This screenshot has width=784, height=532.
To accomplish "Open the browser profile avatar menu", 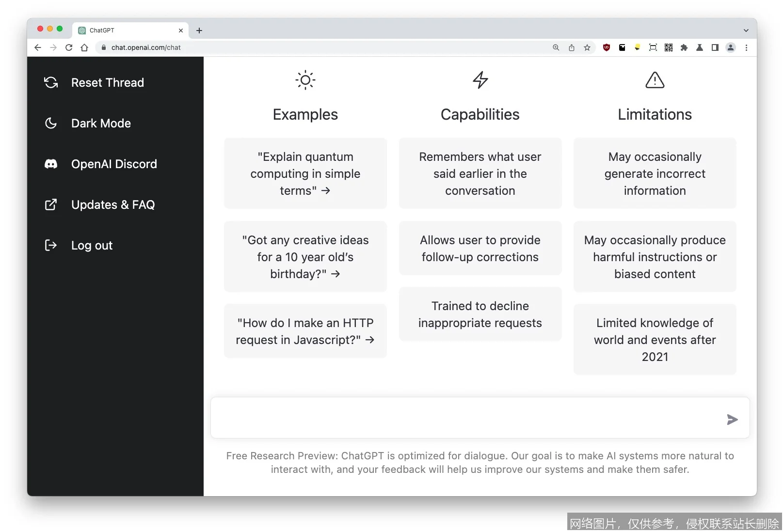I will pos(731,47).
